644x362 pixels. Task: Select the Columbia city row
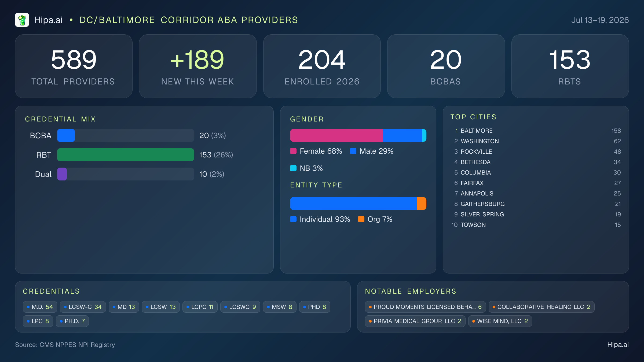click(536, 172)
